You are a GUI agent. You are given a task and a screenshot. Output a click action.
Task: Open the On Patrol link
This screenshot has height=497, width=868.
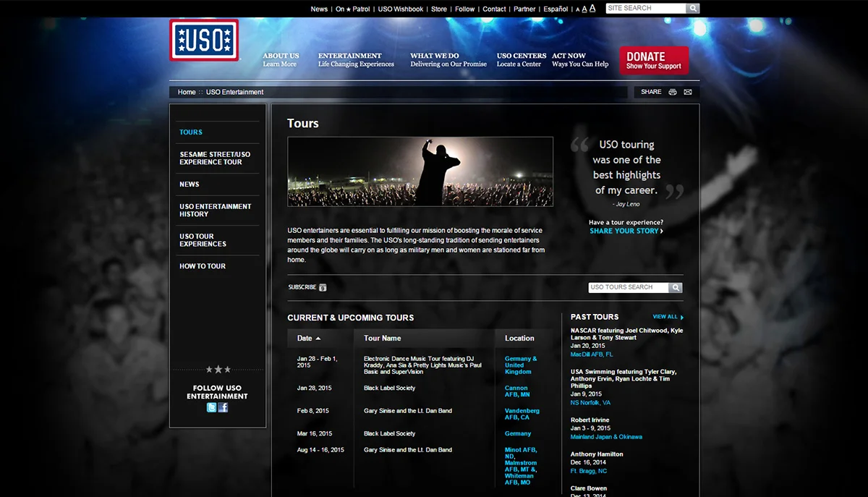pos(352,9)
